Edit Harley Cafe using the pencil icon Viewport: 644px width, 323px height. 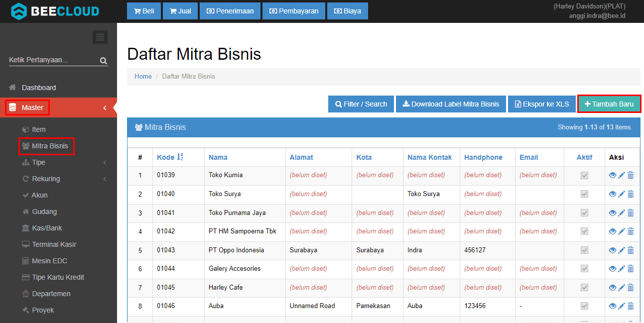[621, 288]
